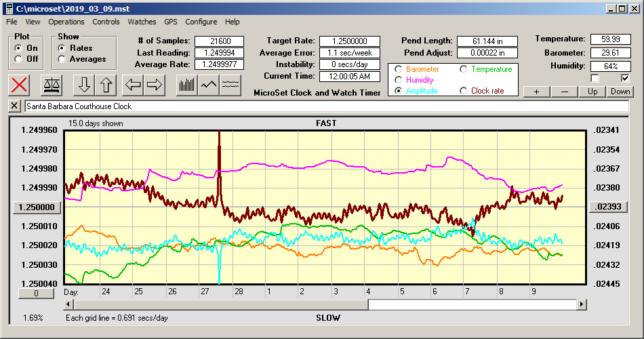Click the Current Time field
The width and height of the screenshot is (644, 339).
click(x=350, y=76)
